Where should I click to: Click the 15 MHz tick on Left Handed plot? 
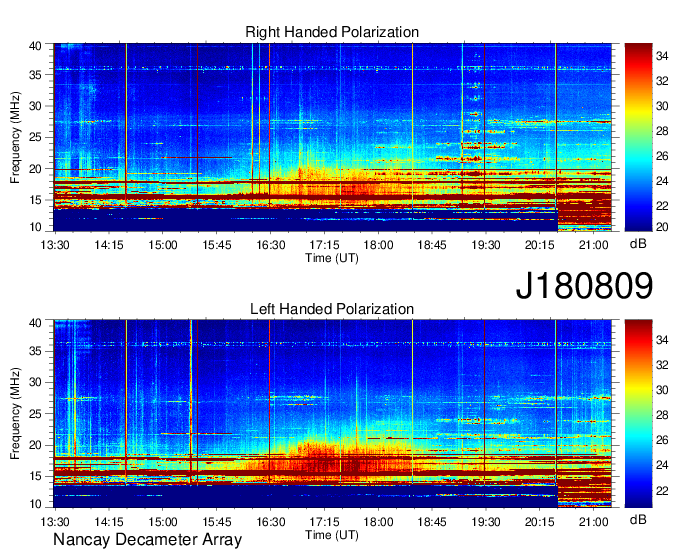coord(35,476)
